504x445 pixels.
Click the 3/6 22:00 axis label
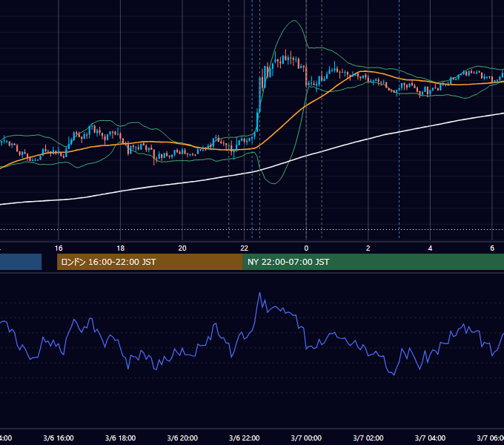245,438
